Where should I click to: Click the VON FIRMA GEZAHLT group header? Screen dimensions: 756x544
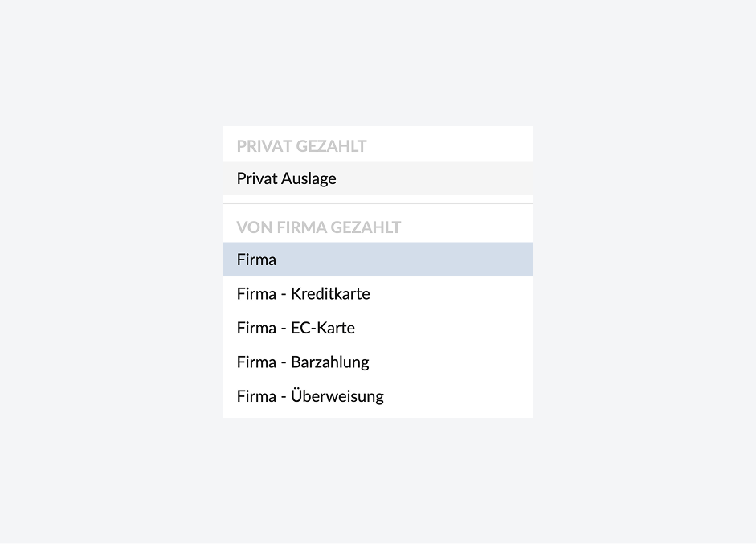pyautogui.click(x=318, y=227)
